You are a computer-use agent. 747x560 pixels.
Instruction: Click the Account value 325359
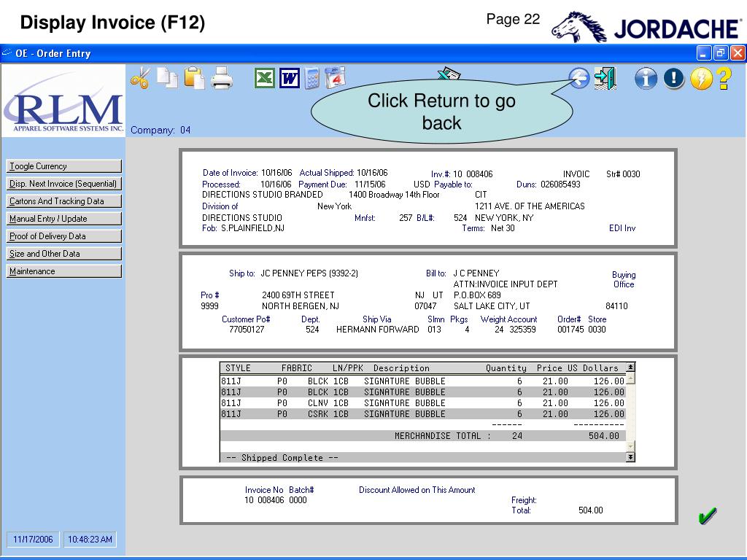(522, 330)
